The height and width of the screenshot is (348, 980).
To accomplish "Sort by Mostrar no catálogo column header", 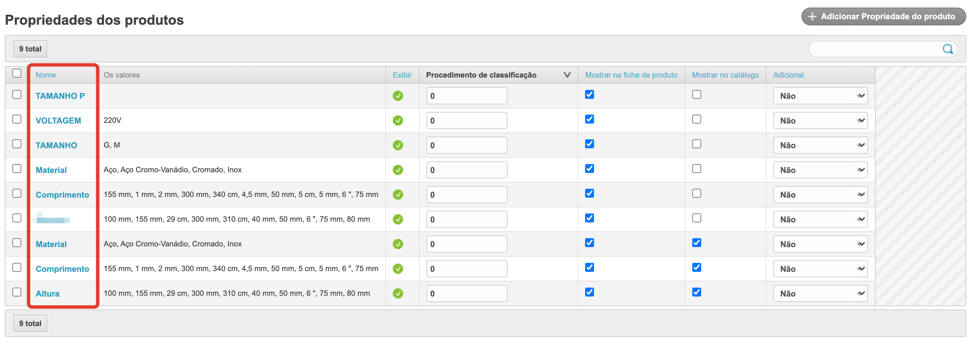I will pyautogui.click(x=725, y=75).
